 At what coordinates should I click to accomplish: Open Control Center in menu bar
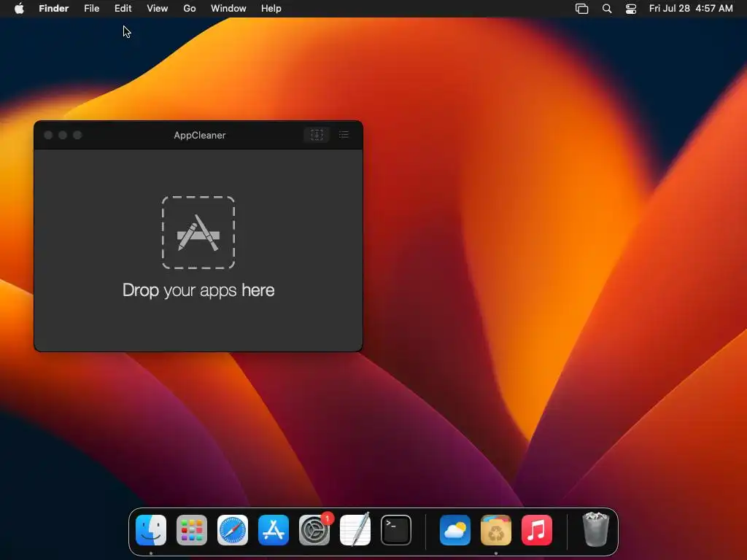(x=631, y=9)
